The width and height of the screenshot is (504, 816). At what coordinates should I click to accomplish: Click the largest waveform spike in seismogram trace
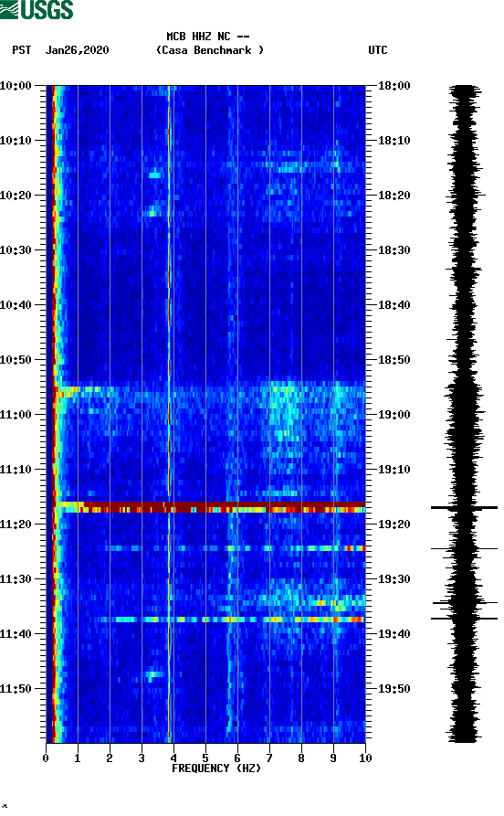click(464, 507)
